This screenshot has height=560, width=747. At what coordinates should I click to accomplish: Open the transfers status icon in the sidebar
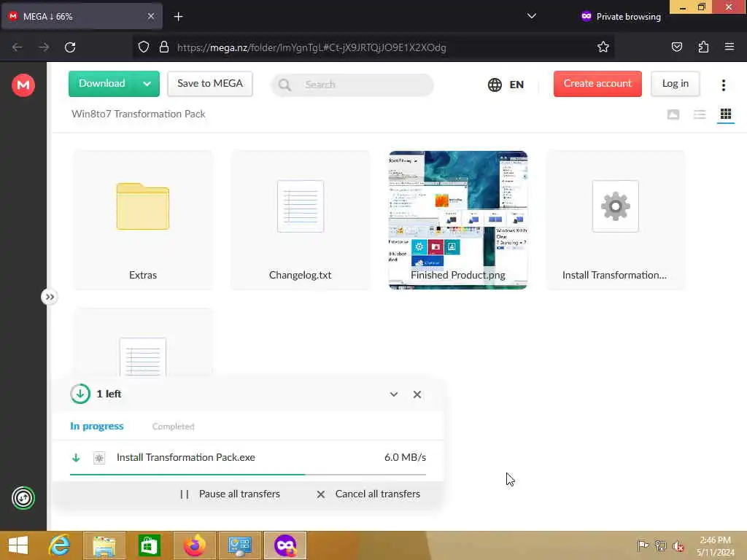tap(23, 498)
